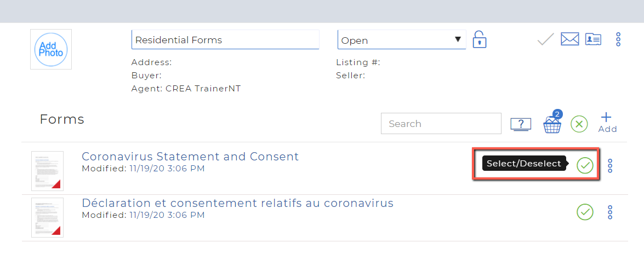Open the basket with 2 items
The height and width of the screenshot is (254, 644).
(x=552, y=122)
